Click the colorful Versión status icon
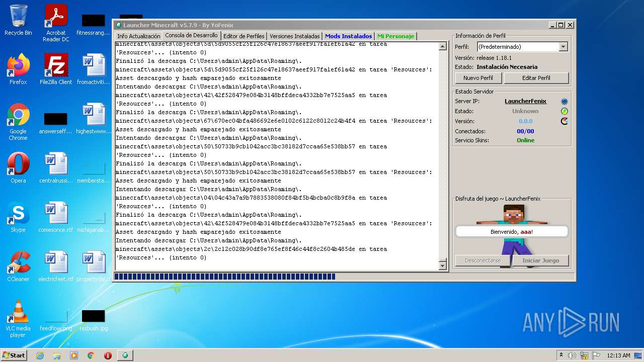The image size is (644, 362). pyautogui.click(x=565, y=121)
